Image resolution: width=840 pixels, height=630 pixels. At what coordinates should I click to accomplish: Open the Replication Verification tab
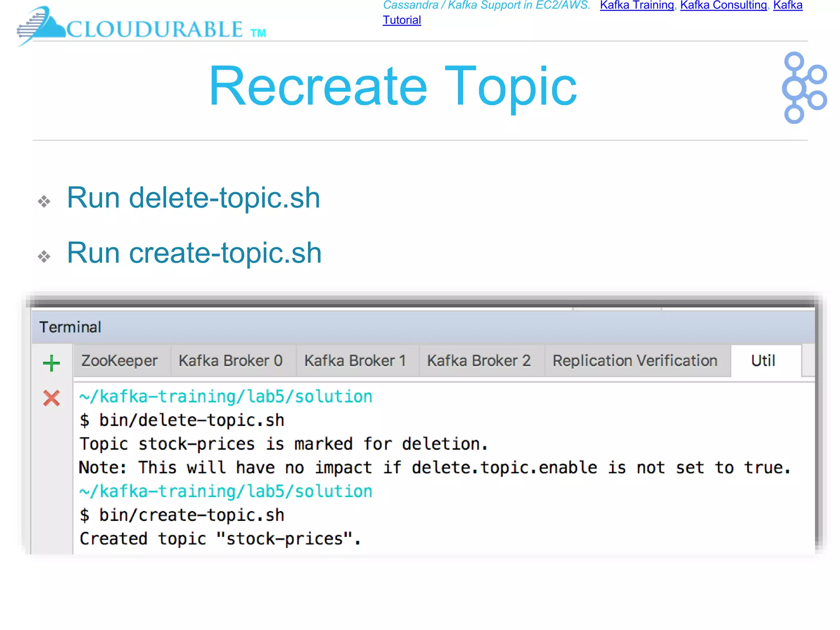point(635,361)
